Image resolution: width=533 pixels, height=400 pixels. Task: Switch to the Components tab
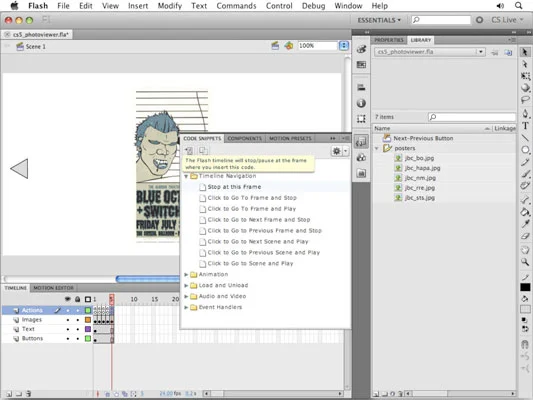pos(245,138)
